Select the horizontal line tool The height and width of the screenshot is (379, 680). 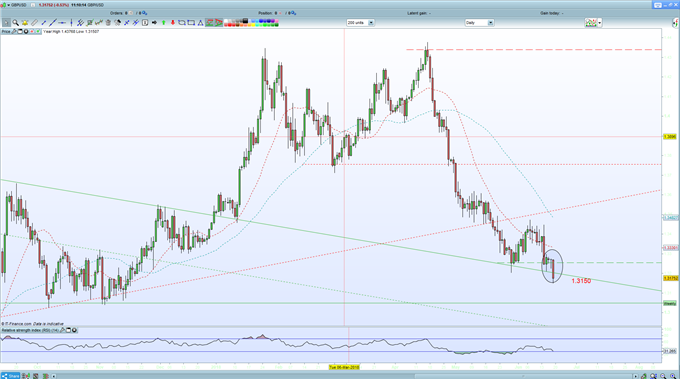coord(62,23)
